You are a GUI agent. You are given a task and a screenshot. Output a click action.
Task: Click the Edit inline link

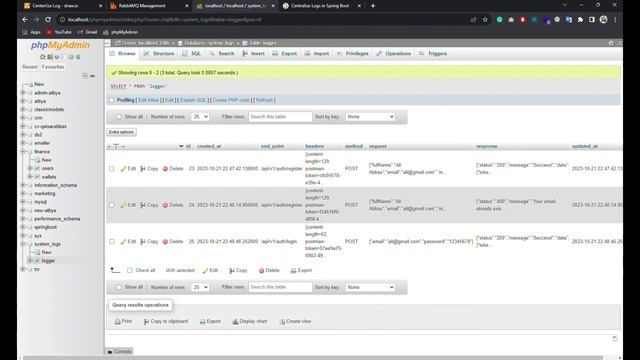149,100
